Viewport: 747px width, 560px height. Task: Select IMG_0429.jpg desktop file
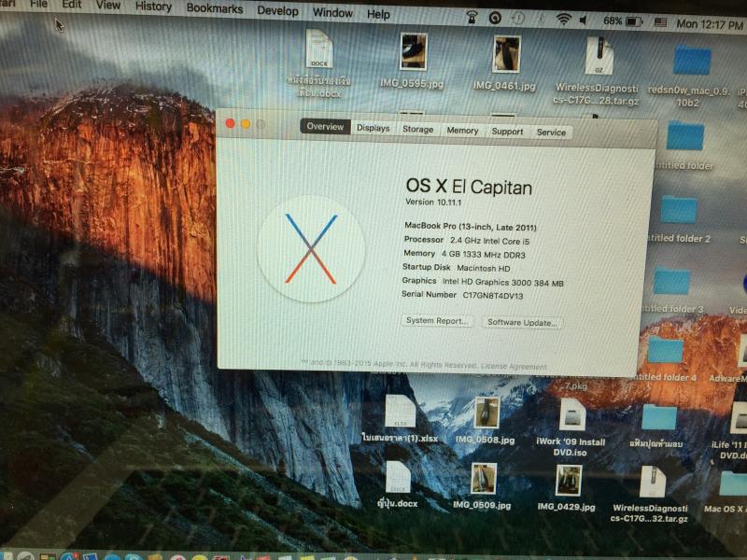coord(568,481)
